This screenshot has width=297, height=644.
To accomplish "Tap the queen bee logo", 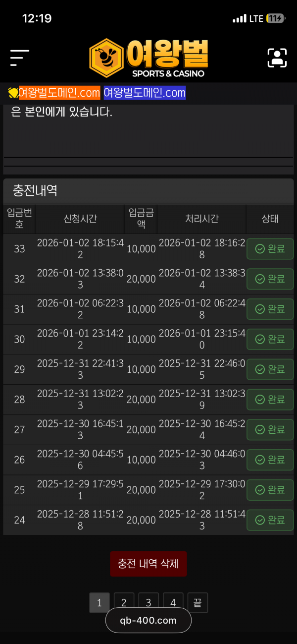I will click(x=148, y=58).
